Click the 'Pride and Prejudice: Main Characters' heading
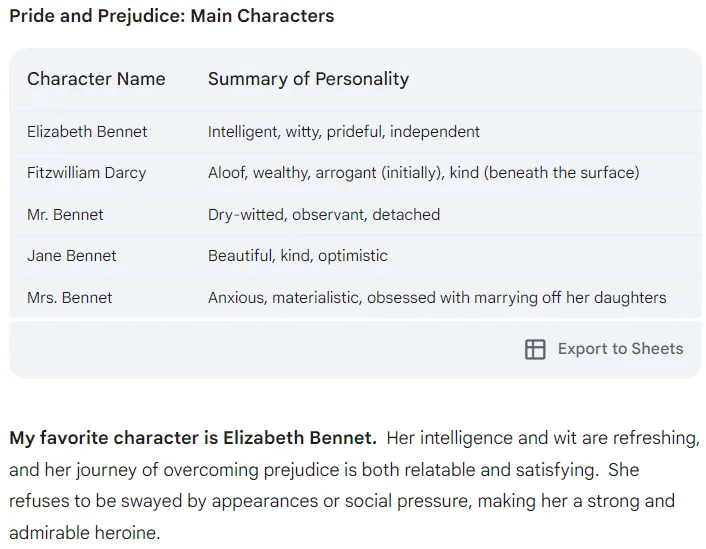 click(x=172, y=16)
